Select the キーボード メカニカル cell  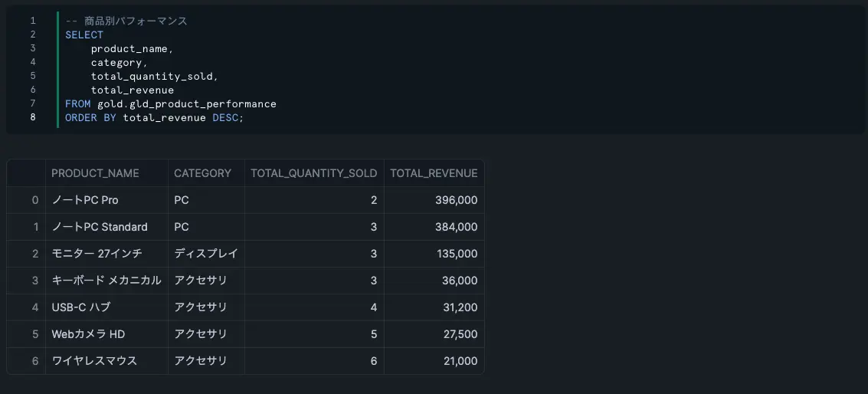106,281
